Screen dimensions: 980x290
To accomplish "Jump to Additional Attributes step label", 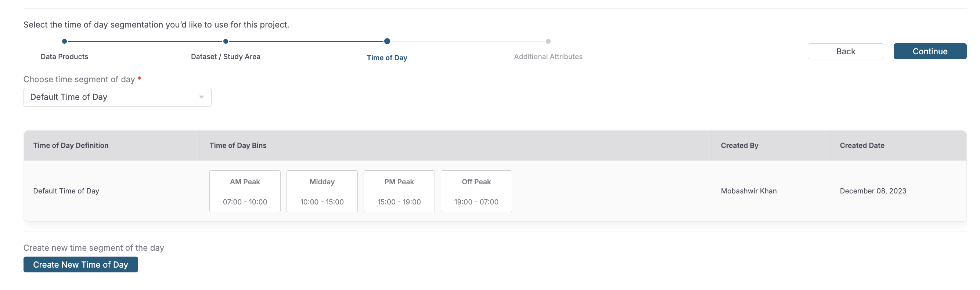I will [548, 57].
